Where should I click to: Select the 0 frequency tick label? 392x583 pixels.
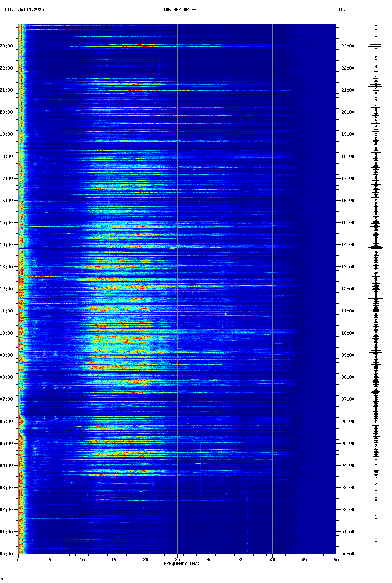coord(18,560)
